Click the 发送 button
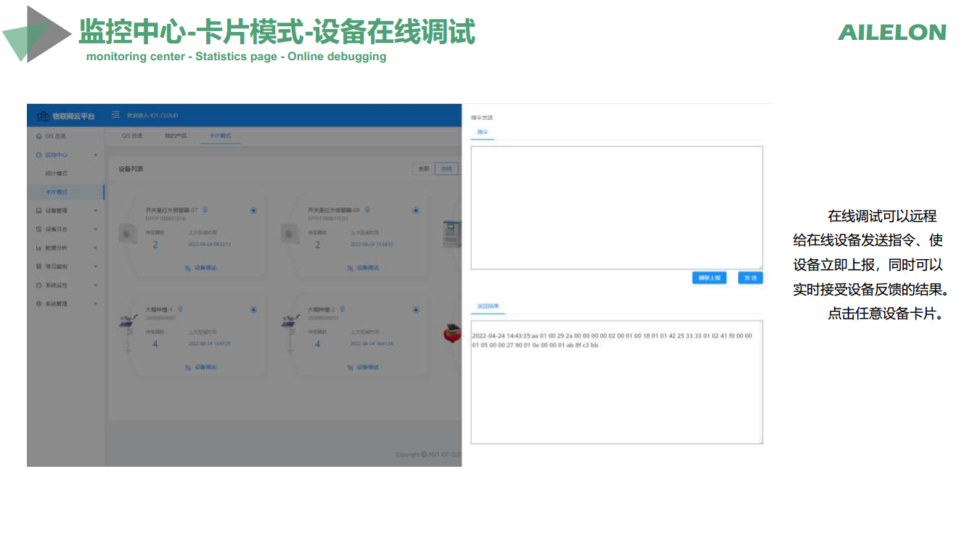 click(x=750, y=278)
